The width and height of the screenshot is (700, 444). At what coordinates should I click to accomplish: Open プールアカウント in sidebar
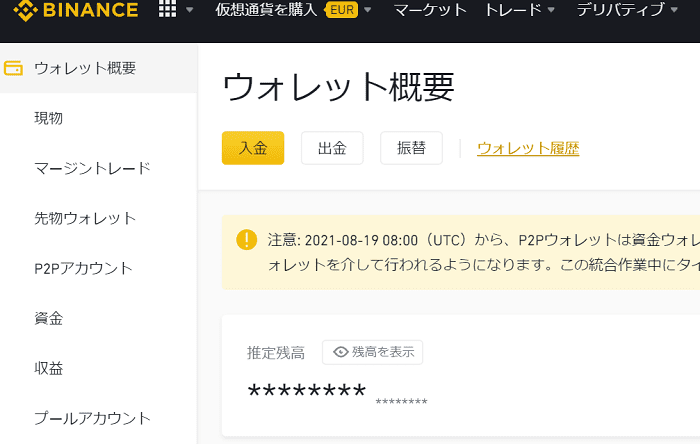92,418
